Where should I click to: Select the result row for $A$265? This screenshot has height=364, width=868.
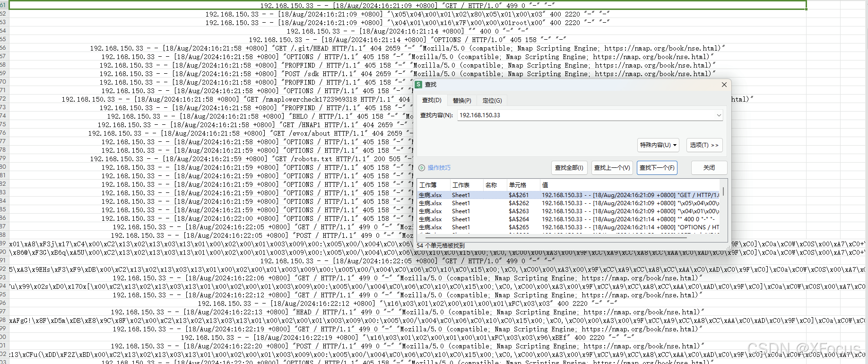(x=569, y=227)
